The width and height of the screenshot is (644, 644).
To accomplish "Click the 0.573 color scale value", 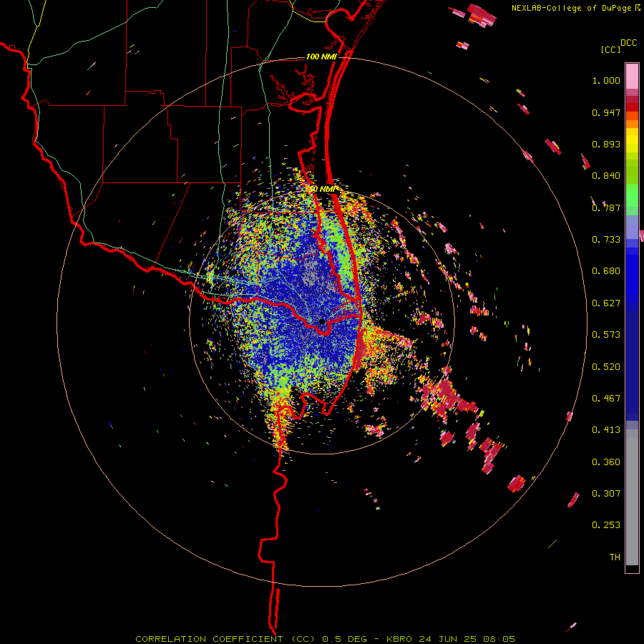I will pyautogui.click(x=606, y=335).
